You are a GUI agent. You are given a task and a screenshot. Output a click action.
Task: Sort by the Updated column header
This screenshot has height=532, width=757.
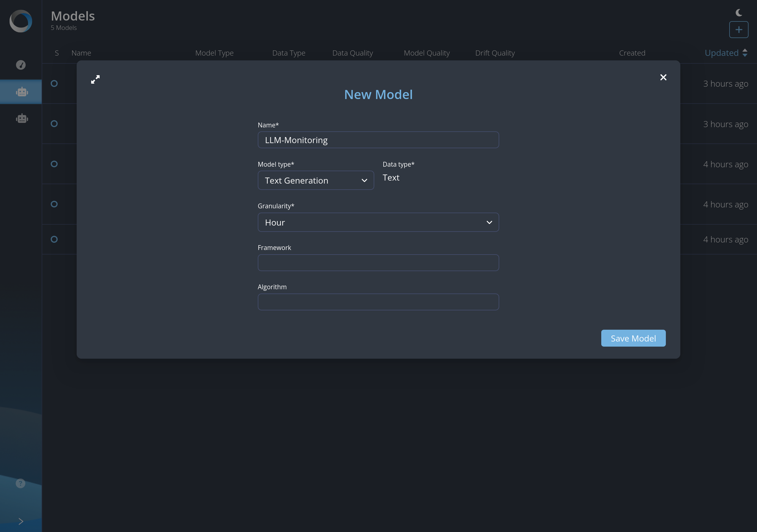point(721,53)
